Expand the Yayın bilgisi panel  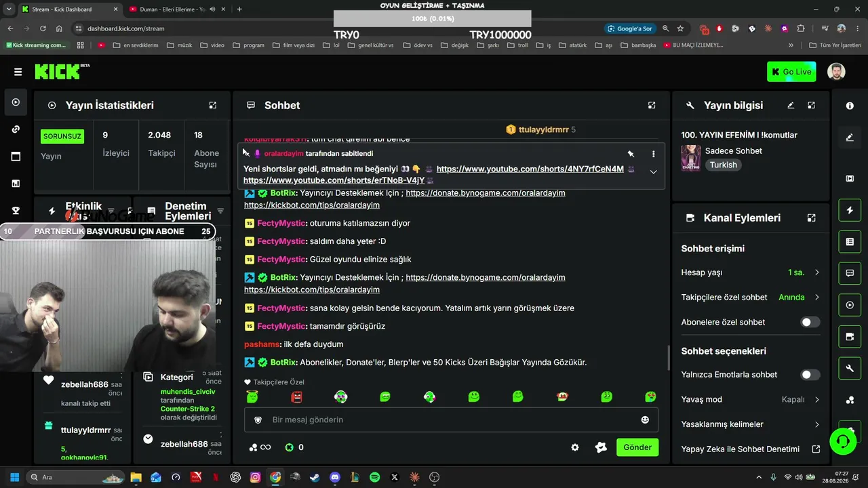tap(811, 105)
